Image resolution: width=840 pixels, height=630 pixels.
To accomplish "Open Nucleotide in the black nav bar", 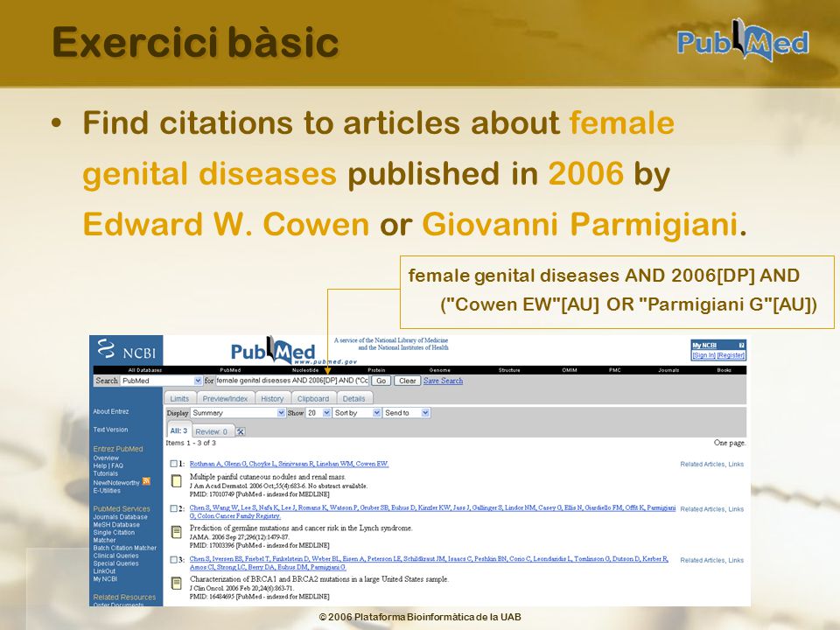I will click(x=305, y=370).
